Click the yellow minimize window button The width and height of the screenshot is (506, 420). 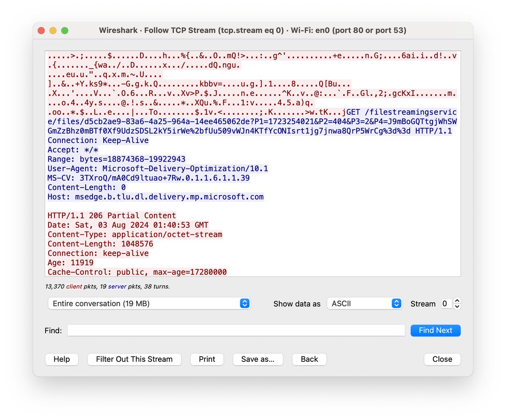click(53, 31)
